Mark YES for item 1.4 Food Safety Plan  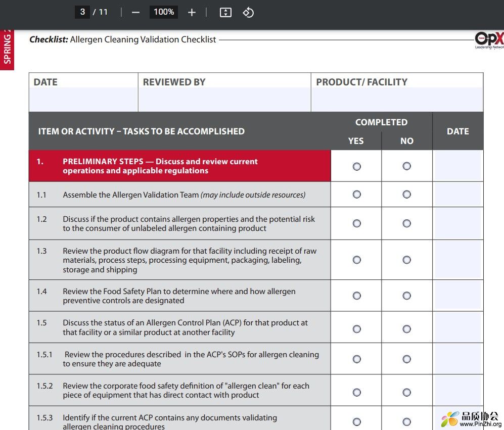tap(356, 296)
